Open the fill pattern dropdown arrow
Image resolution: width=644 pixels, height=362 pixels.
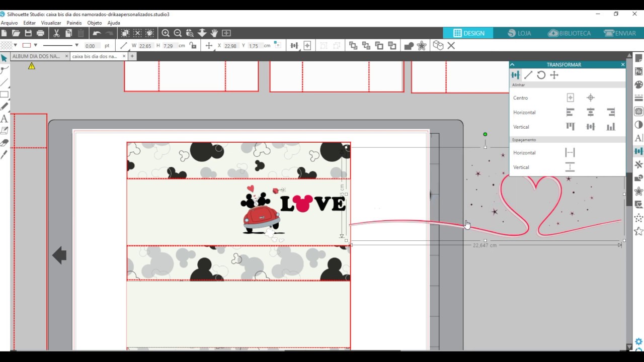tap(15, 45)
